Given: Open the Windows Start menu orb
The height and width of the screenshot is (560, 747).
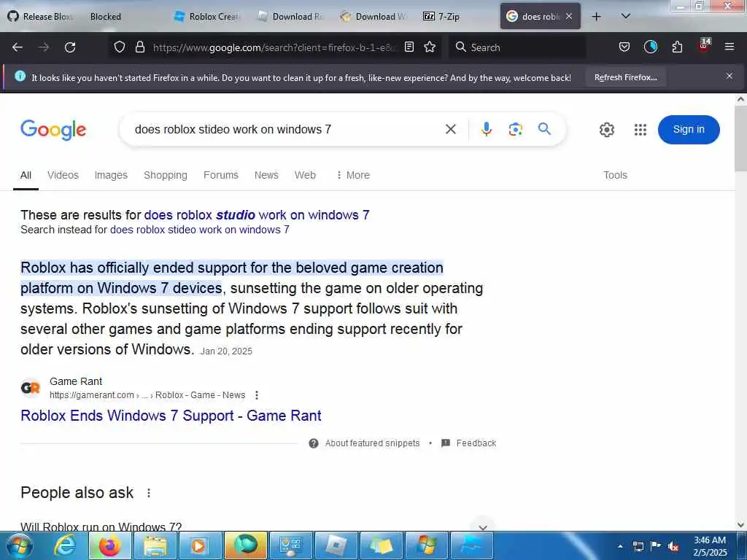Looking at the screenshot, I should (18, 545).
